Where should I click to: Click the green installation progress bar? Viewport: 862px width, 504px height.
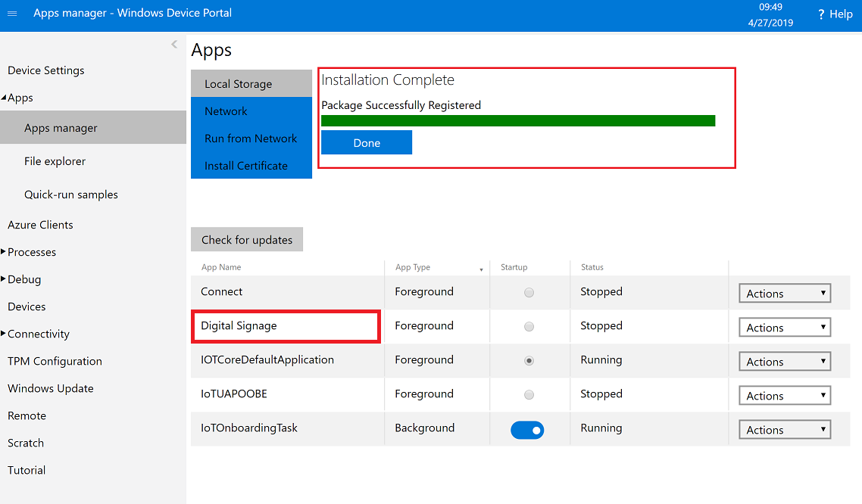pyautogui.click(x=518, y=121)
